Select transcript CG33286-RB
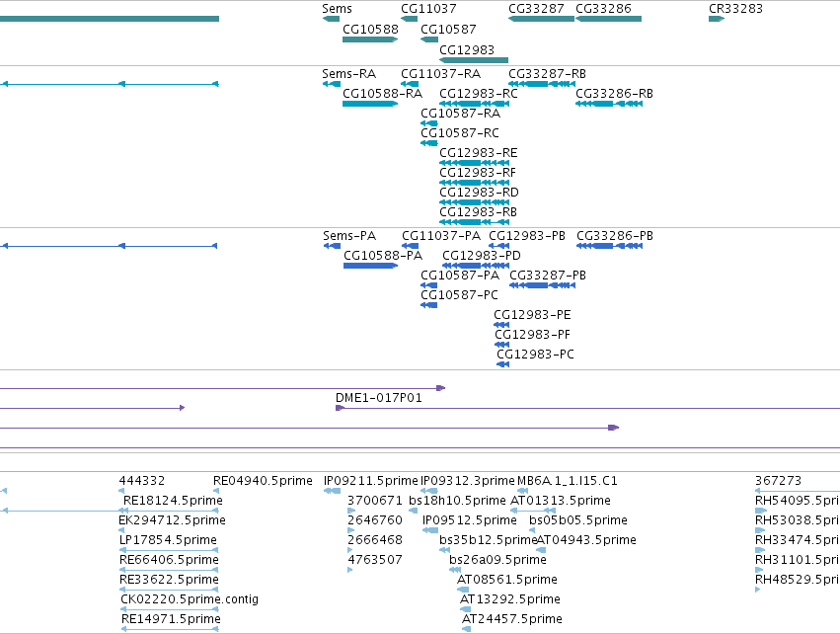 pos(609,104)
